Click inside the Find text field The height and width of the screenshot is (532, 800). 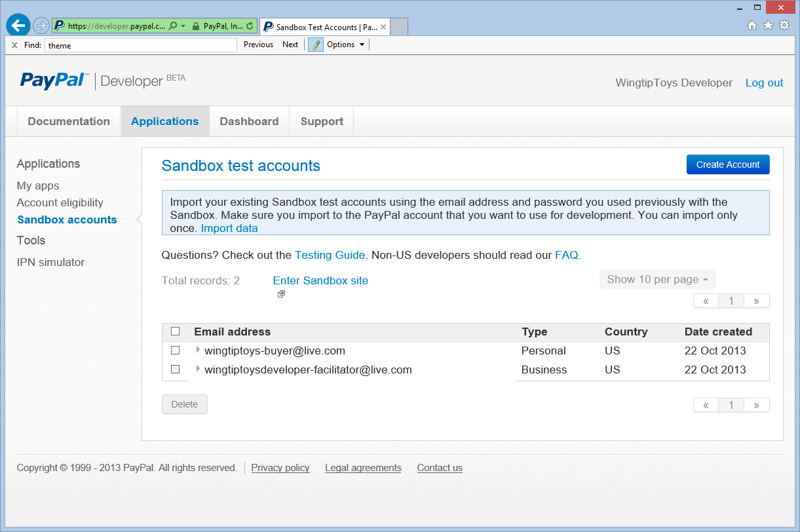tap(140, 45)
